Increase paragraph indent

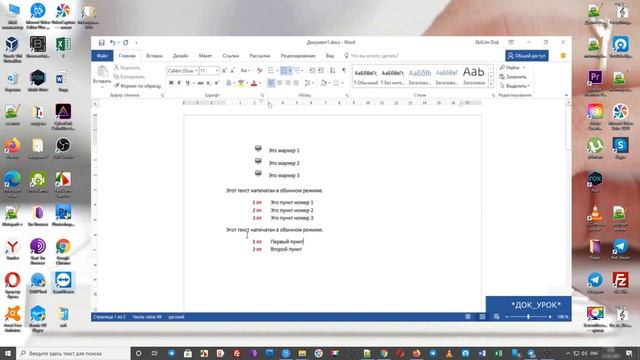(321, 71)
